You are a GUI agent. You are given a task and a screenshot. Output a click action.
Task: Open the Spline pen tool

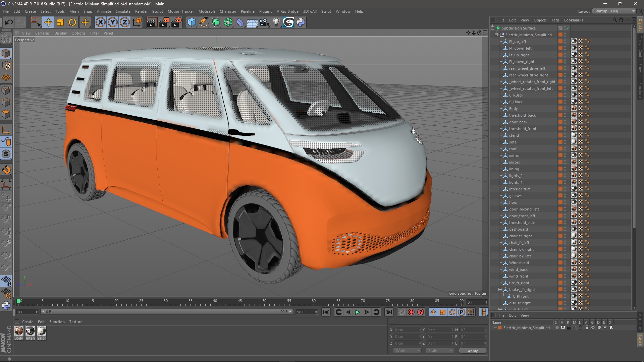tap(204, 22)
